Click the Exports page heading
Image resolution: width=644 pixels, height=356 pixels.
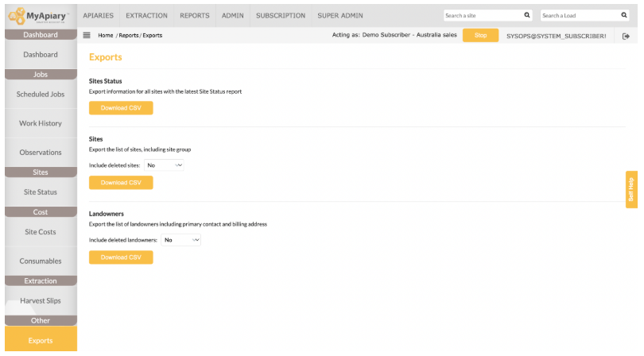[x=106, y=57]
